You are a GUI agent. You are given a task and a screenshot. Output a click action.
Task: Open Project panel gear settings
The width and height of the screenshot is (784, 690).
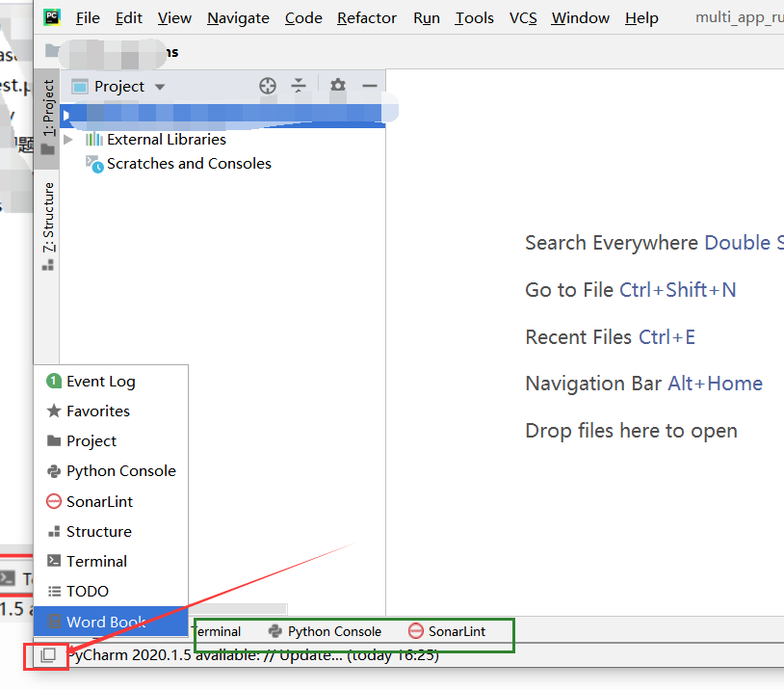click(338, 85)
